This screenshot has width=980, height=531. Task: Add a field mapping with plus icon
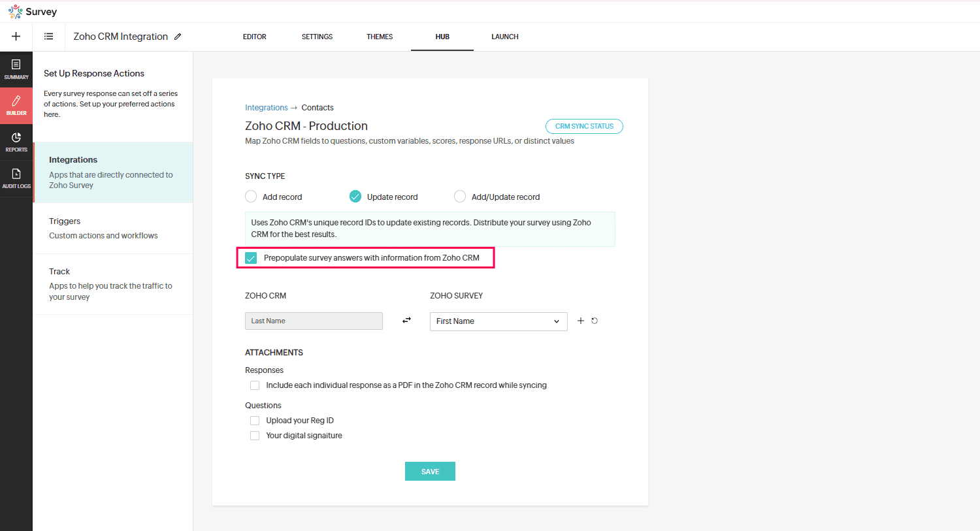580,321
